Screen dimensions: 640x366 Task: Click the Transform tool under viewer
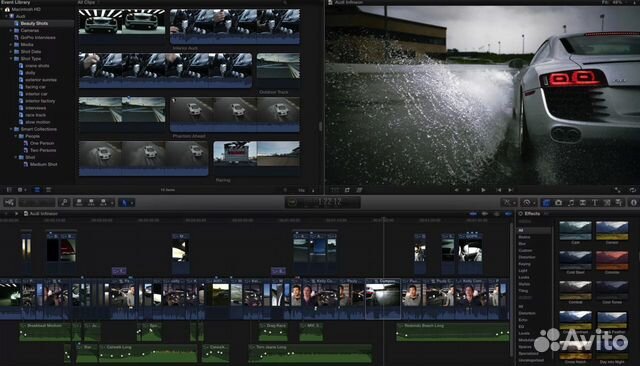pyautogui.click(x=335, y=190)
